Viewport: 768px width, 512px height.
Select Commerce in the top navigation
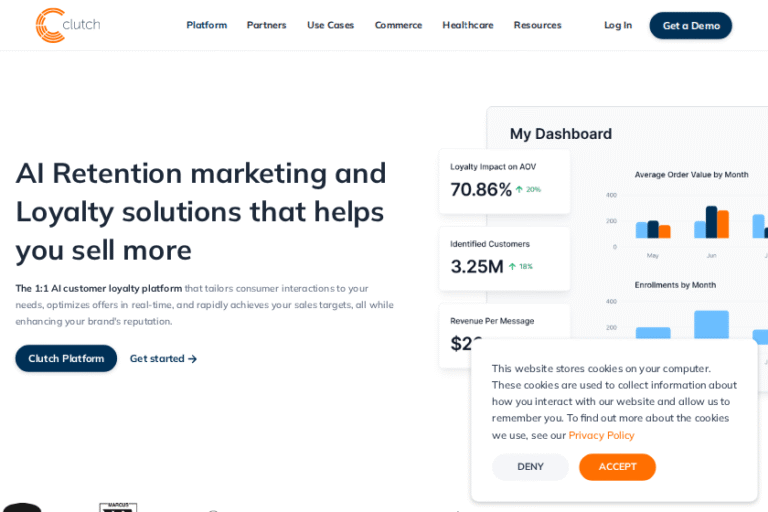[x=398, y=25]
